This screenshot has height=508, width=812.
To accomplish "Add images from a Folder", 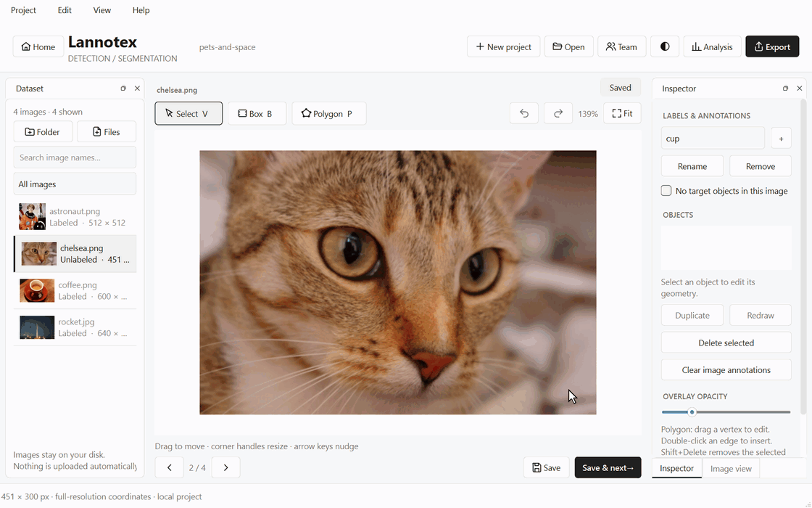I will click(43, 131).
